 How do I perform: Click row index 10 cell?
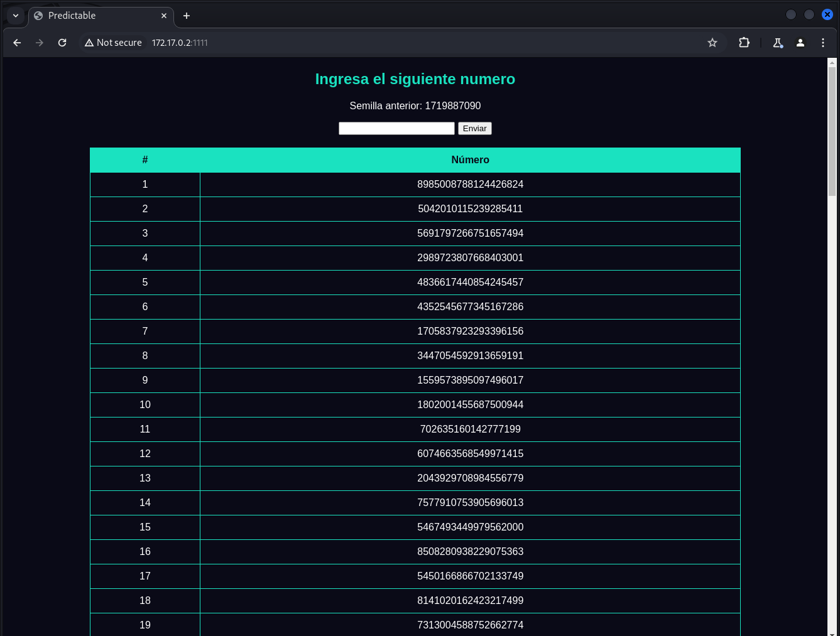145,404
